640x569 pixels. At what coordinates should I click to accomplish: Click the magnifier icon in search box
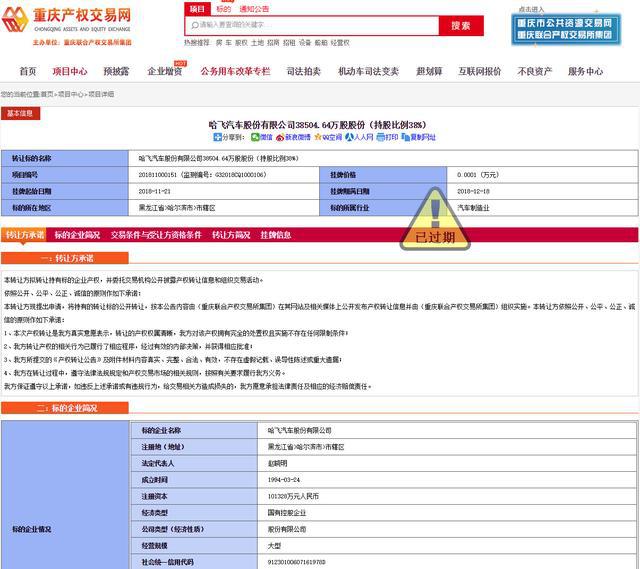pos(195,25)
